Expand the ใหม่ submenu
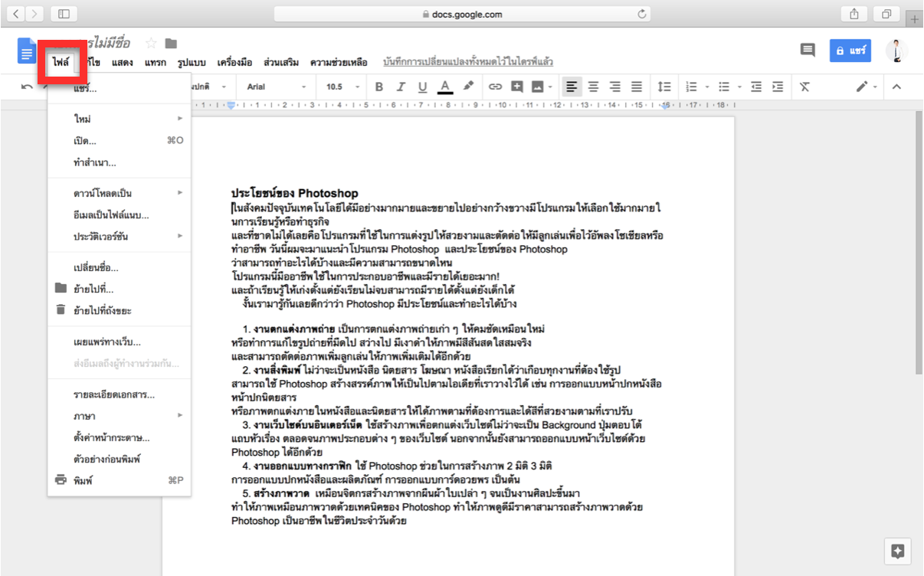 point(120,119)
